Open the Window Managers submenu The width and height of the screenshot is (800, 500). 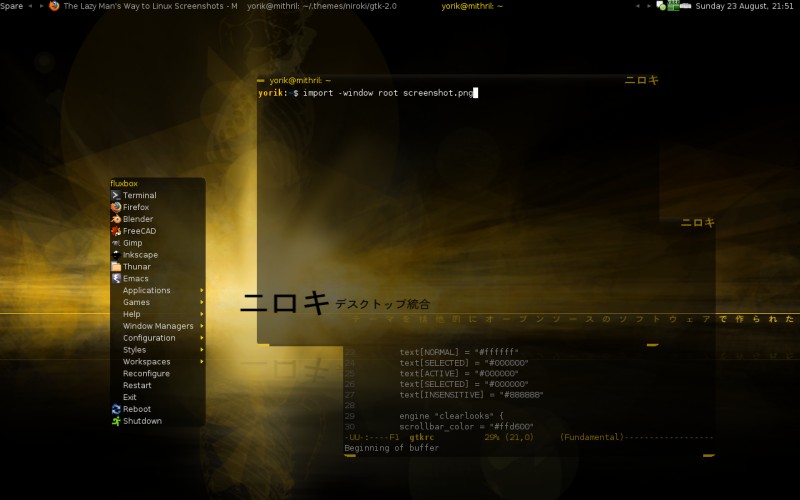pos(157,326)
